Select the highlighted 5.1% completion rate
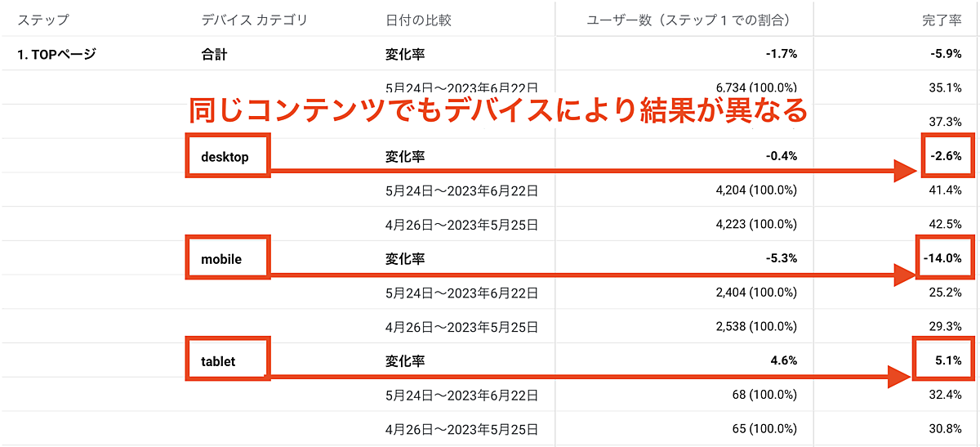 coord(944,360)
